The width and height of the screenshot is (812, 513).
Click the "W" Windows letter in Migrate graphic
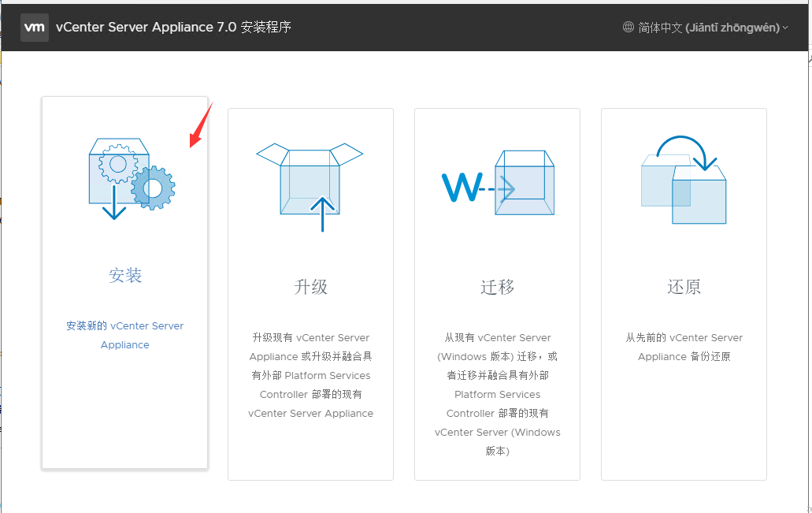click(x=462, y=188)
